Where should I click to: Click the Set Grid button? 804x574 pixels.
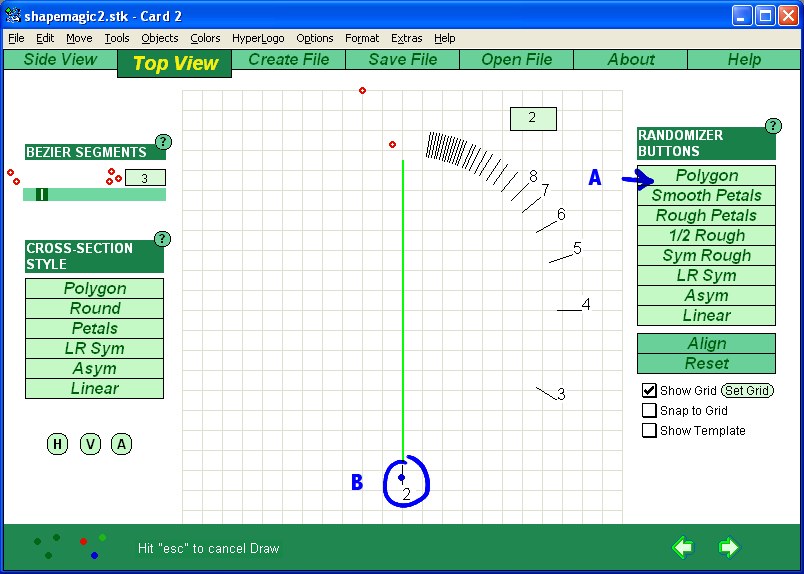747,391
